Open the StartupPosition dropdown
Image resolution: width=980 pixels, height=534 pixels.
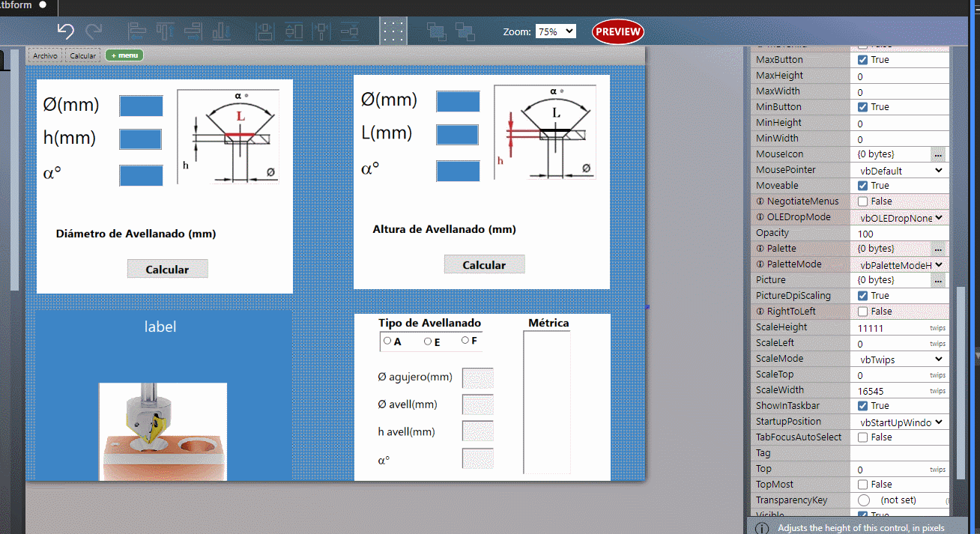[x=901, y=422]
